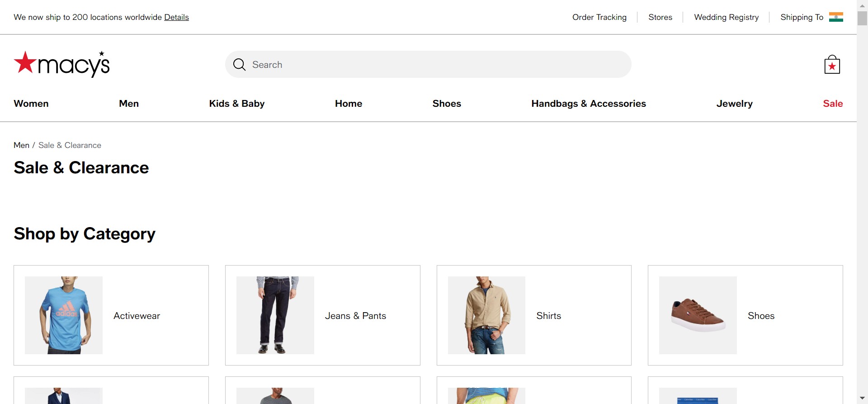This screenshot has width=868, height=404.
Task: Open the shopping bag icon
Action: (x=832, y=65)
